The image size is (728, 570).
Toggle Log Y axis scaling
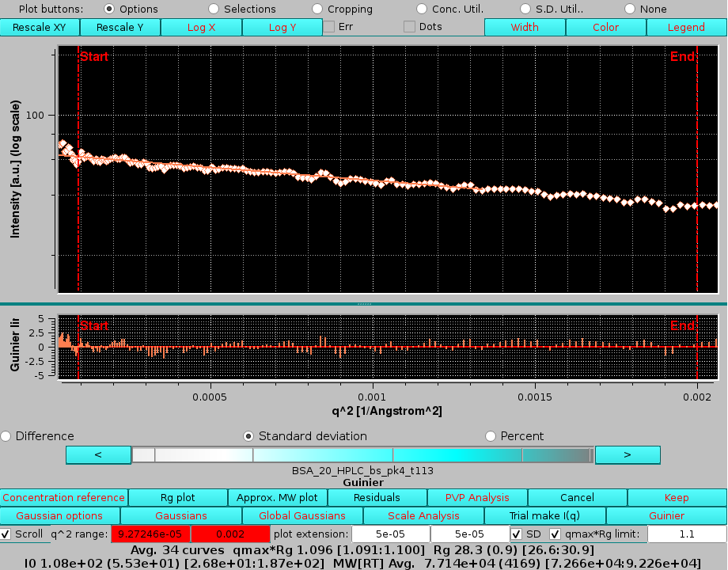pos(282,26)
